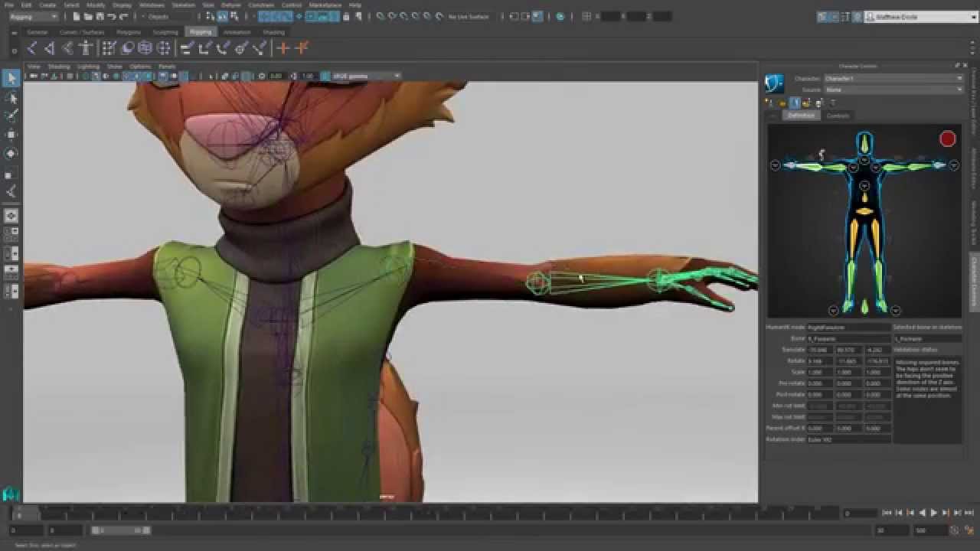This screenshot has width=980, height=551.
Task: Click the red validation status circle
Action: pyautogui.click(x=948, y=139)
